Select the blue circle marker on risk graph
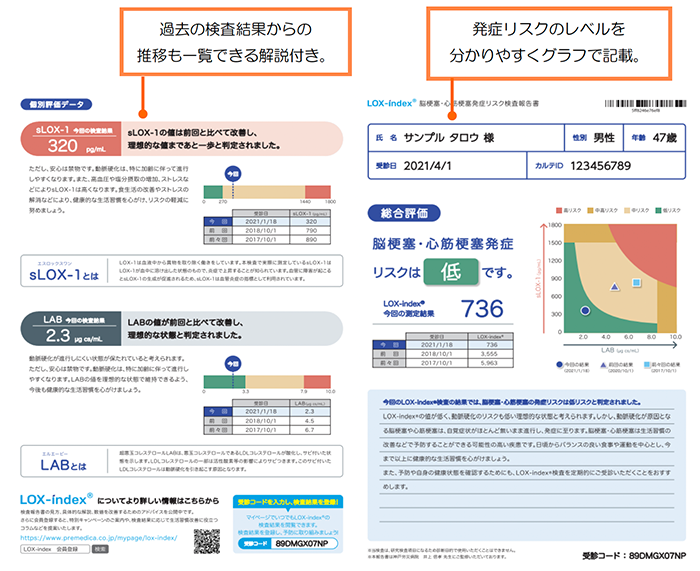The image size is (700, 571). [x=585, y=310]
